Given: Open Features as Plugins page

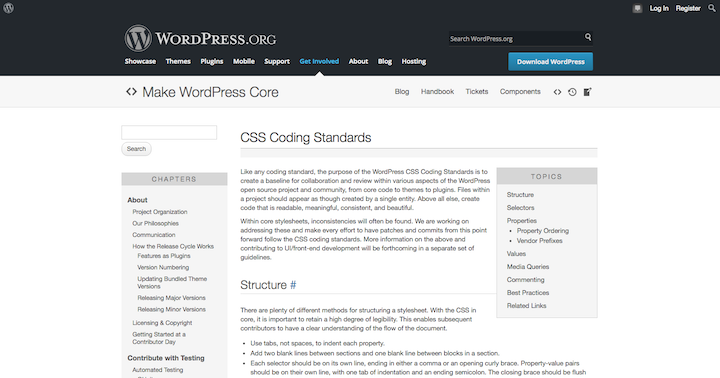Looking at the screenshot, I should coord(164,256).
